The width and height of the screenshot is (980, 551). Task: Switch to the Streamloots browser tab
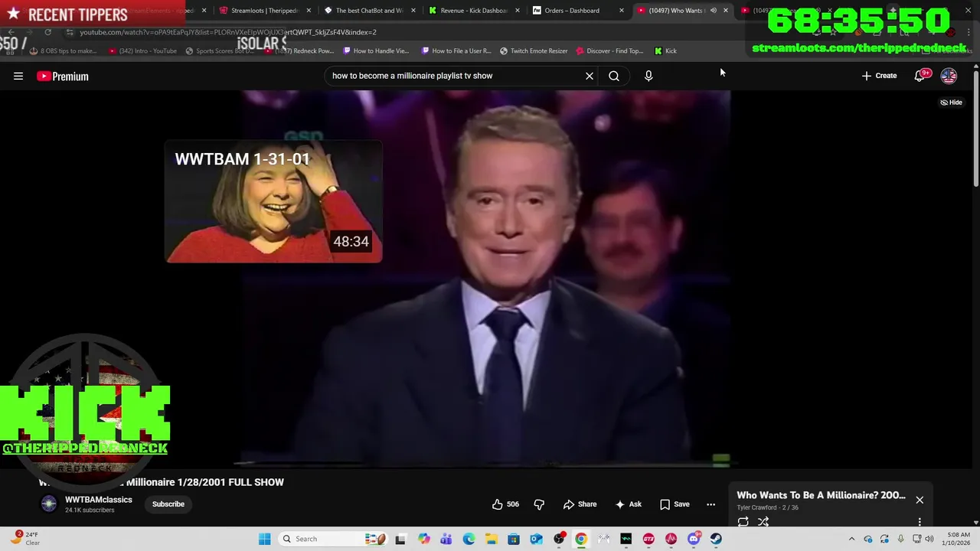point(264,11)
